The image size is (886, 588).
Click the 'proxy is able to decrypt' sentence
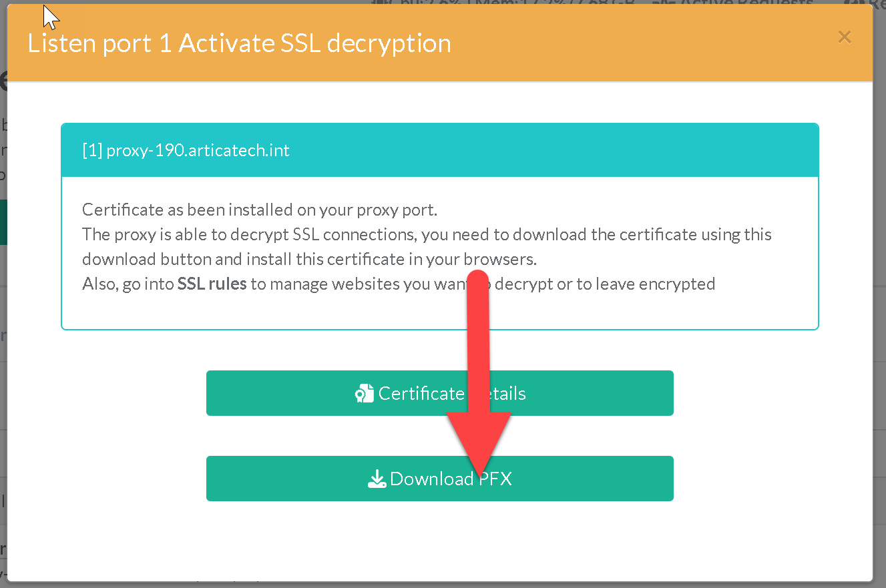point(427,234)
